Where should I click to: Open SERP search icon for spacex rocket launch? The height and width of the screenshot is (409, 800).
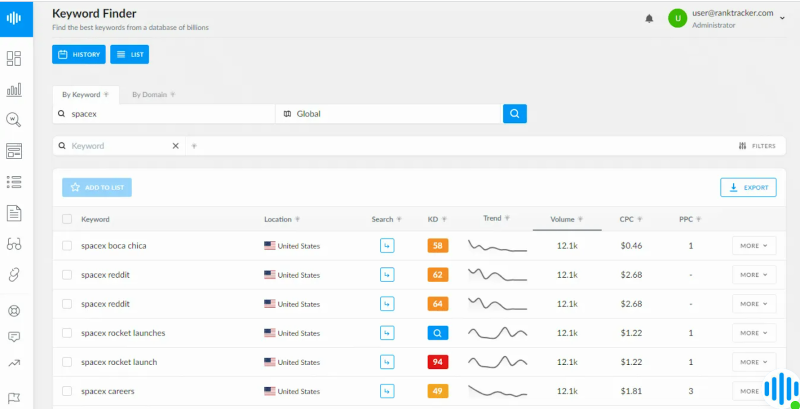tap(387, 362)
